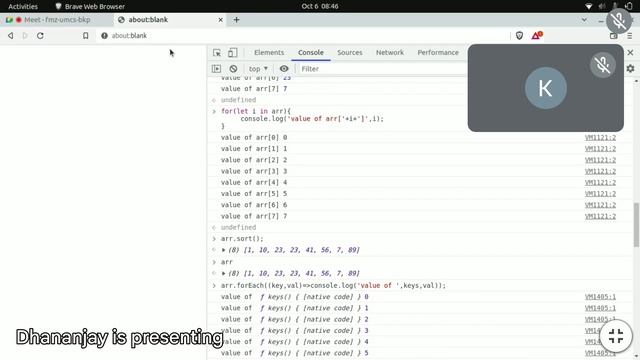Open the Brave Web Browser app menu

click(90, 6)
